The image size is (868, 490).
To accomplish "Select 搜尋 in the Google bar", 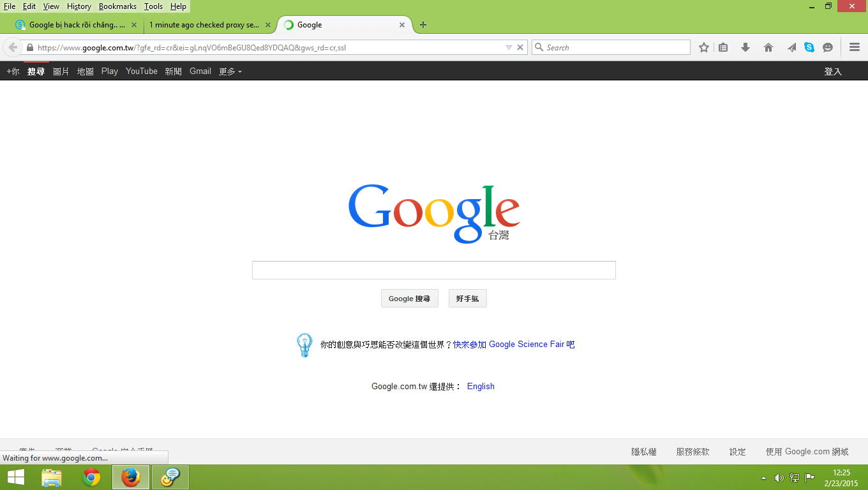I will pos(36,71).
